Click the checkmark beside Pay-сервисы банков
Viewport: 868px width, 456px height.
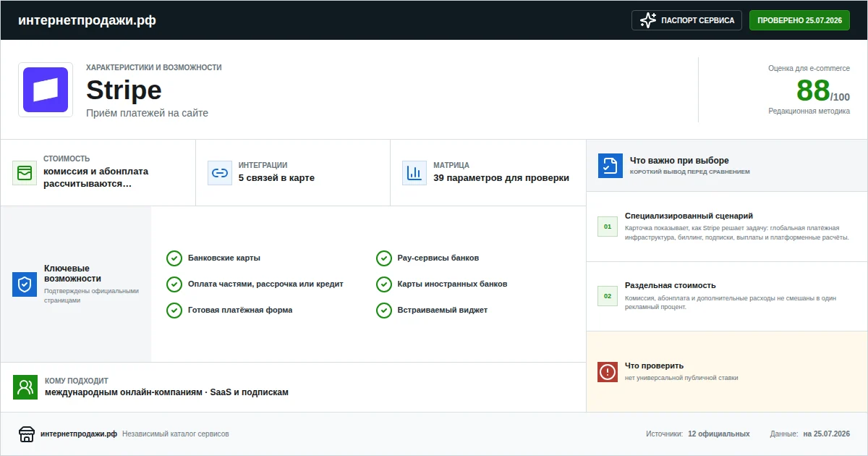tap(384, 258)
